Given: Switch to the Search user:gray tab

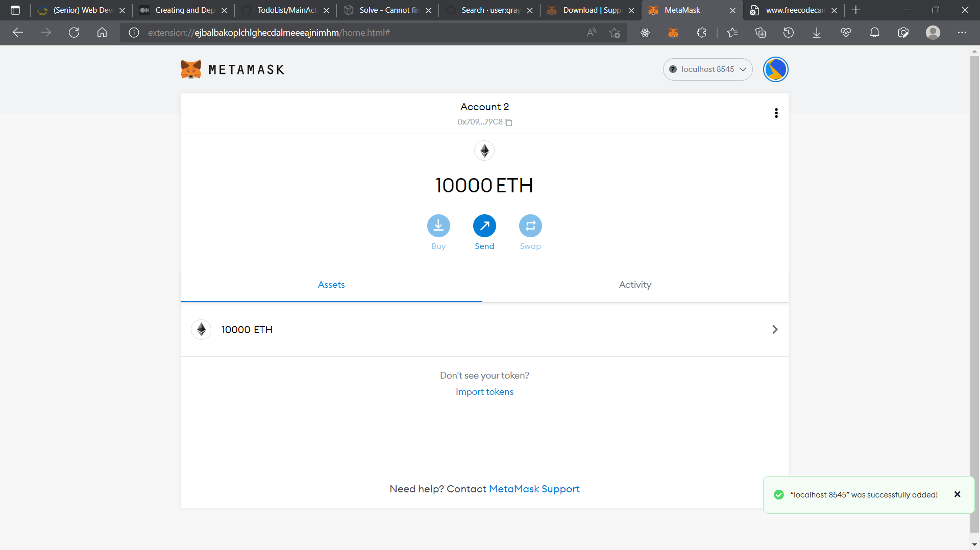Looking at the screenshot, I should (490, 10).
